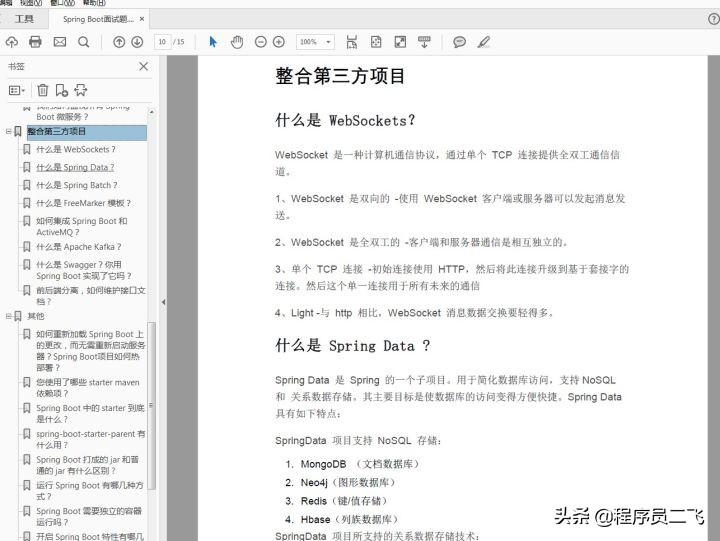Image resolution: width=720 pixels, height=541 pixels.
Task: Send file by email envelope icon
Action: pos(60,42)
